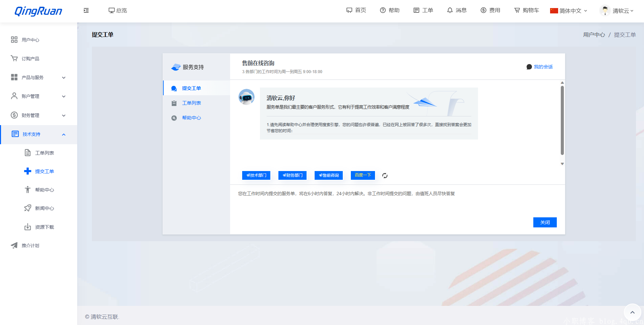This screenshot has width=644, height=325.
Task: Click the sidebar collapse icon next to logo
Action: [x=86, y=10]
